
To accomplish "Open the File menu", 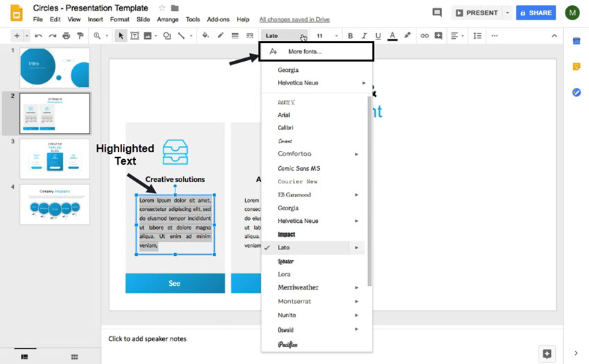I will (x=37, y=19).
